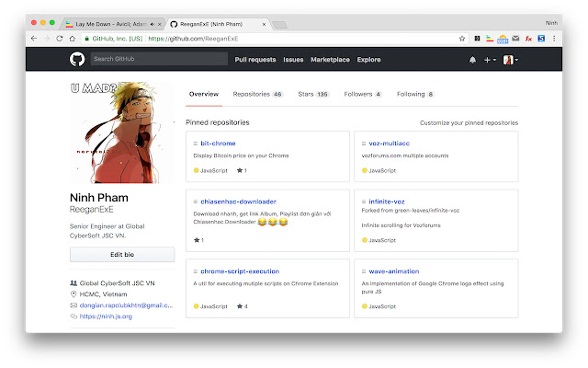Click the Edit bio button
The image size is (588, 368).
click(122, 254)
